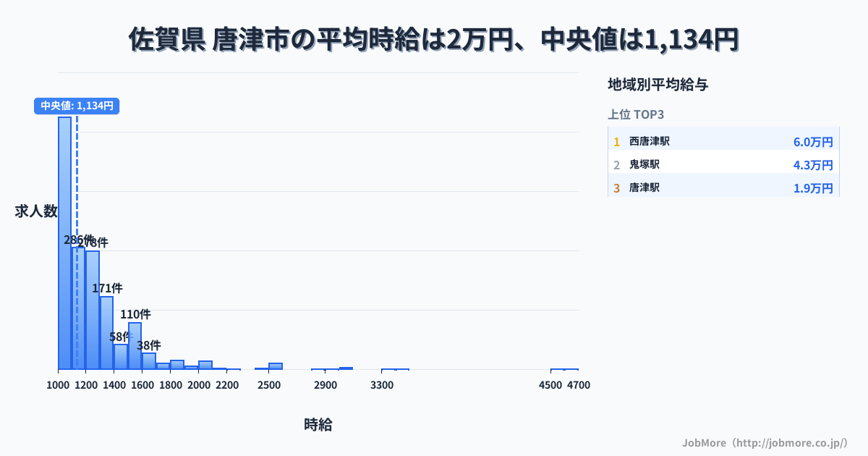Click the 58件 bar label

[121, 337]
